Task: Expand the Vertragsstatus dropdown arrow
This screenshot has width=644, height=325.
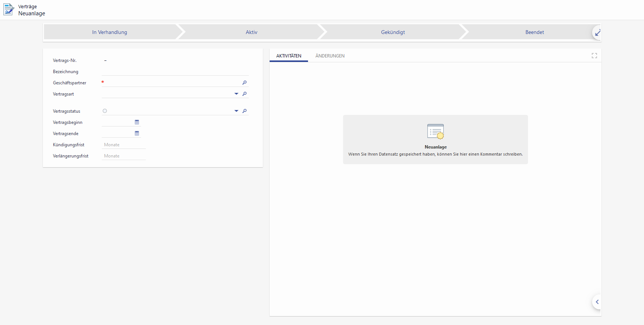Action: pyautogui.click(x=236, y=111)
